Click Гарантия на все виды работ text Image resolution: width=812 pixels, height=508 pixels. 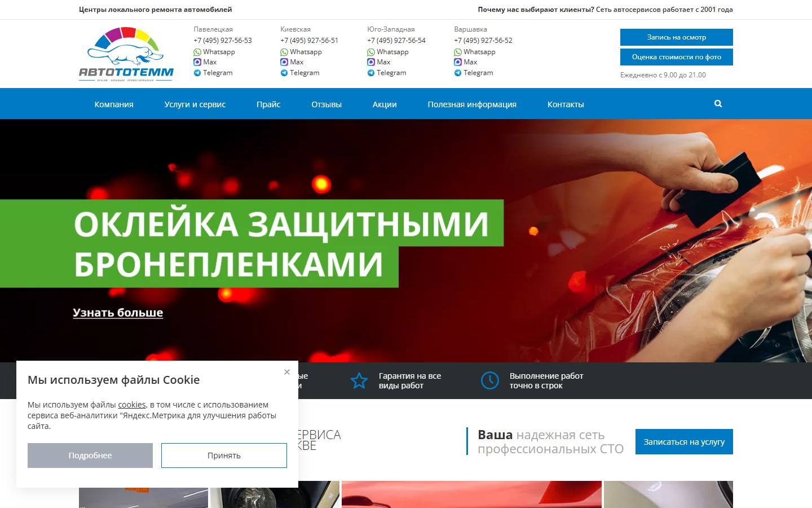(x=410, y=380)
